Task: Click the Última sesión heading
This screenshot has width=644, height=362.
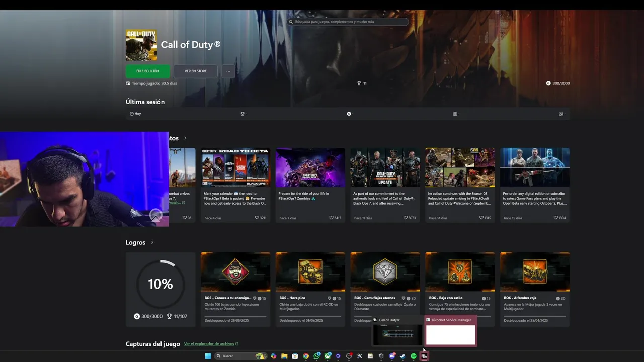Action: click(x=145, y=102)
